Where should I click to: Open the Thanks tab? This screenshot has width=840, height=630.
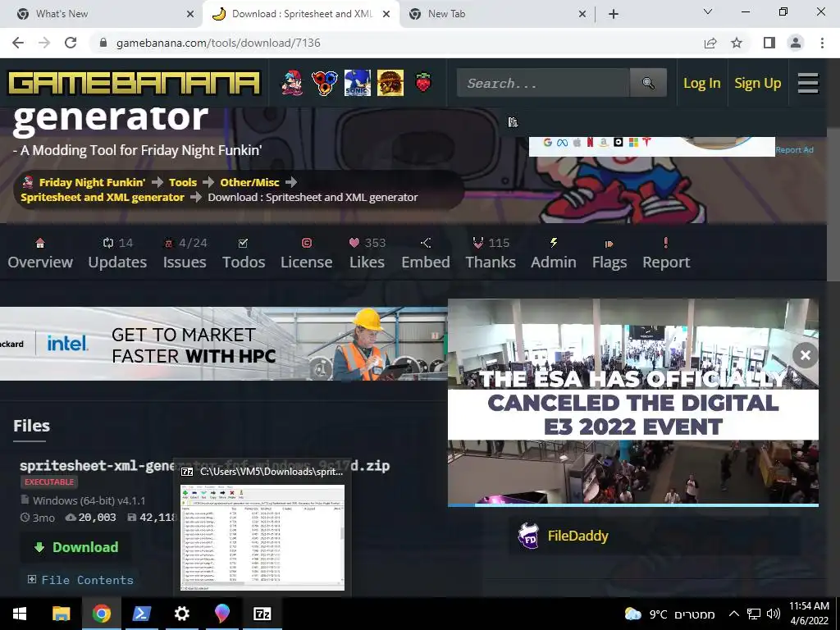coord(491,254)
